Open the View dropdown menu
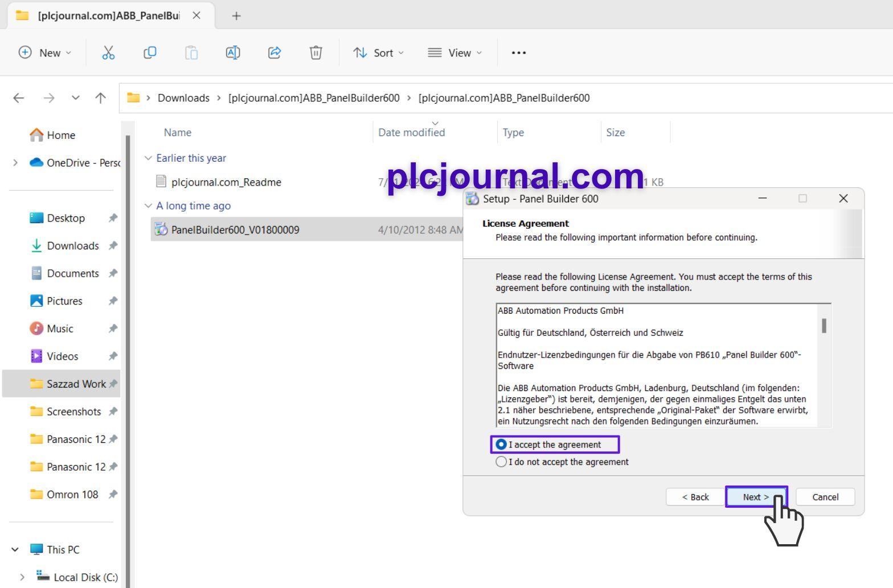Viewport: 893px width, 588px height. click(454, 53)
